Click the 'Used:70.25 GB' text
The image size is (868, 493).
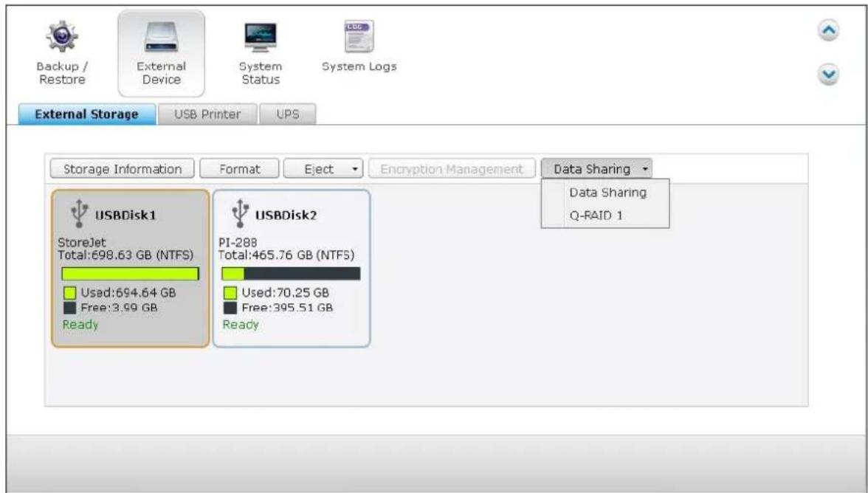pyautogui.click(x=285, y=293)
